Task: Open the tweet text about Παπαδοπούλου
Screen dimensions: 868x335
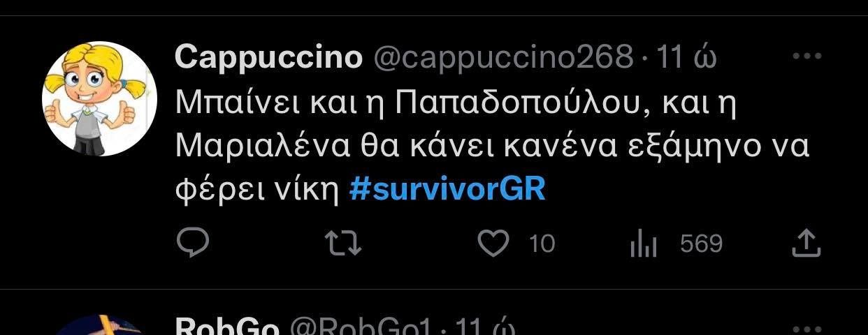Action: click(x=457, y=104)
